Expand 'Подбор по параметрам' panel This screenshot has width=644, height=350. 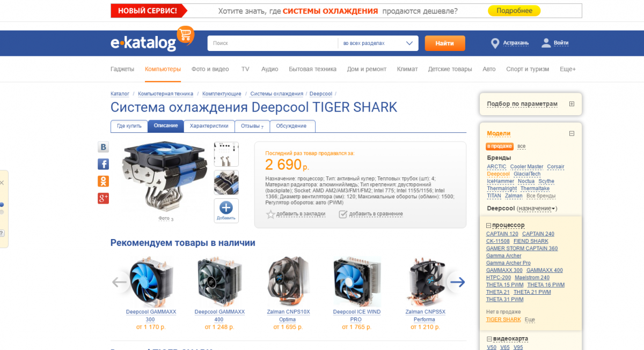tap(572, 104)
